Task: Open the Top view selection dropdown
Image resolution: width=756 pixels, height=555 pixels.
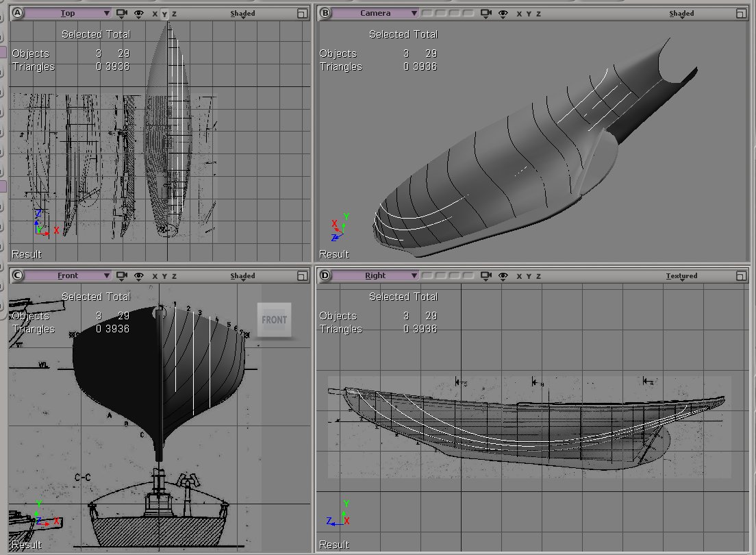Action: pyautogui.click(x=68, y=13)
